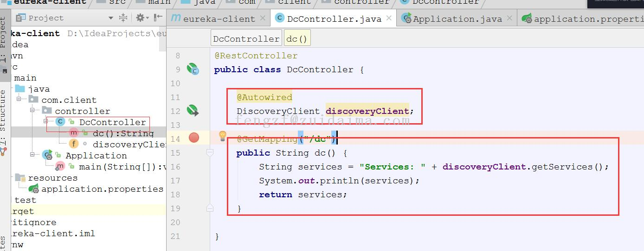644x251 pixels.
Task: Hide the Project tool window with arrow icon
Action: (158, 18)
